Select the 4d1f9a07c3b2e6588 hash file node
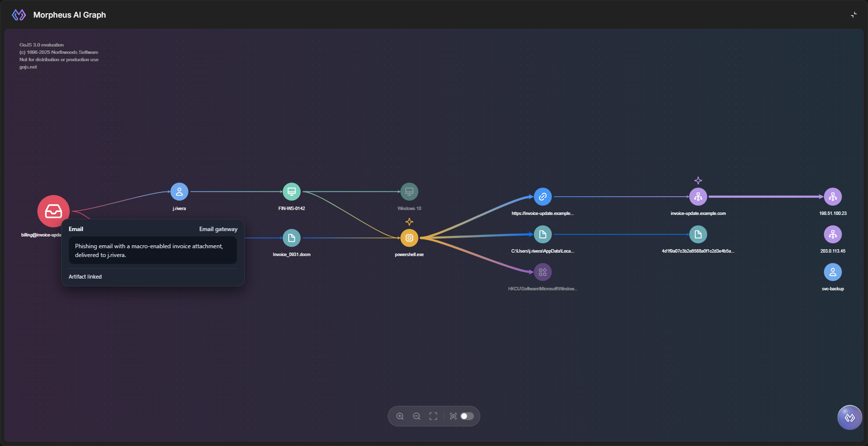Viewport: 868px width, 446px height. tap(698, 235)
